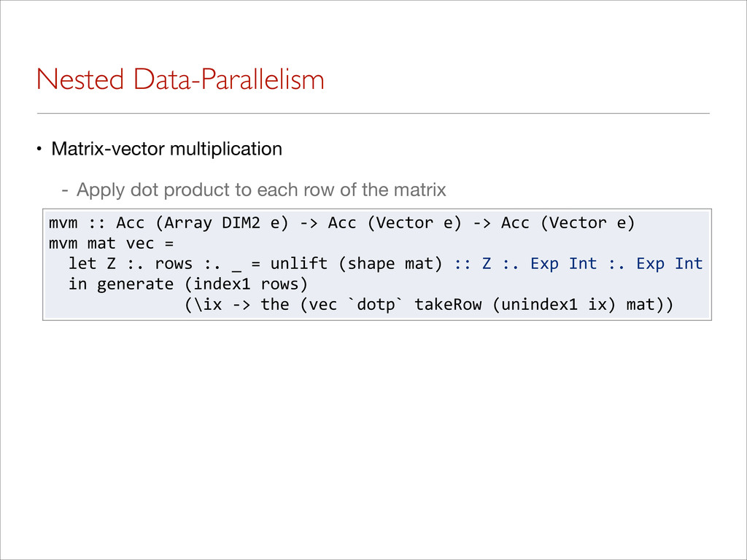Image resolution: width=747 pixels, height=560 pixels.
Task: Click 'Array DIM2 e' in the signature
Action: pos(222,223)
